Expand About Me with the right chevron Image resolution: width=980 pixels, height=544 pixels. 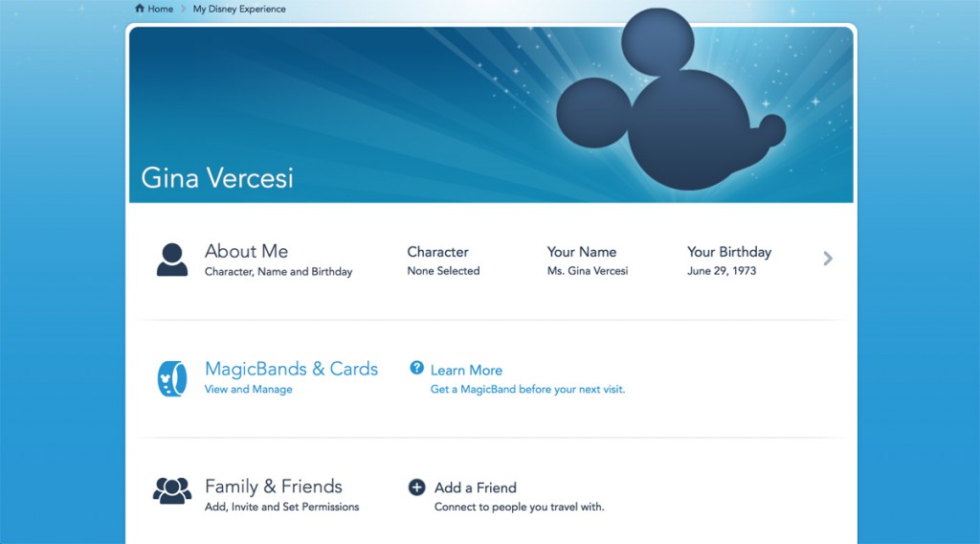click(x=828, y=259)
